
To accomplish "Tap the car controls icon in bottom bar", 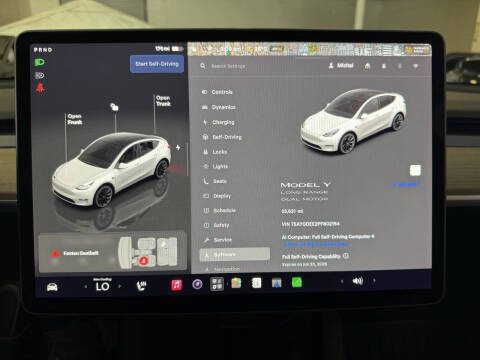I will tap(52, 287).
